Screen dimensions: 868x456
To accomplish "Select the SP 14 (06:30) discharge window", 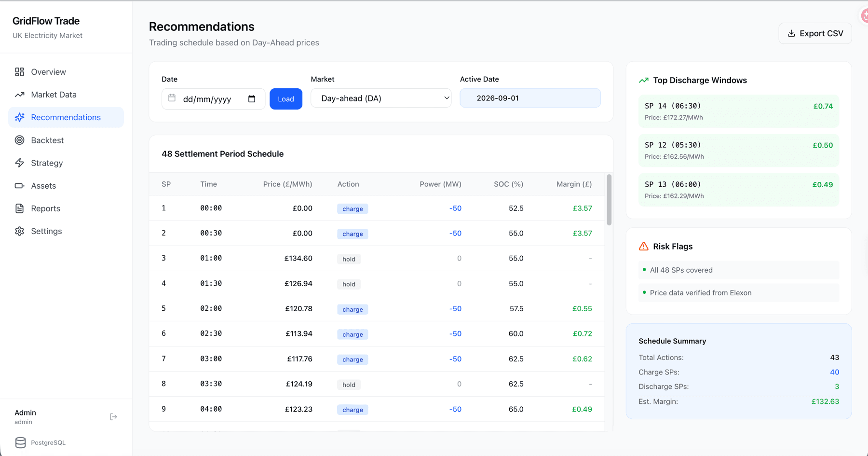I will coord(739,111).
